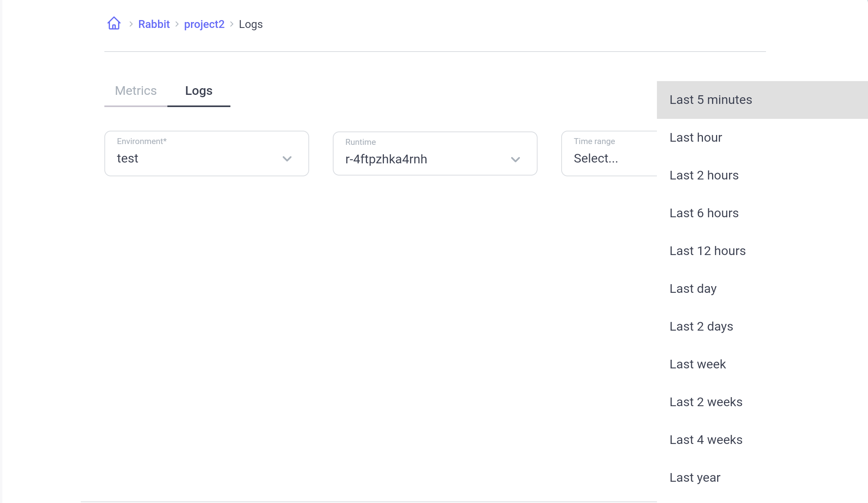Image resolution: width=868 pixels, height=503 pixels.
Task: Select Last week option
Action: click(x=697, y=364)
